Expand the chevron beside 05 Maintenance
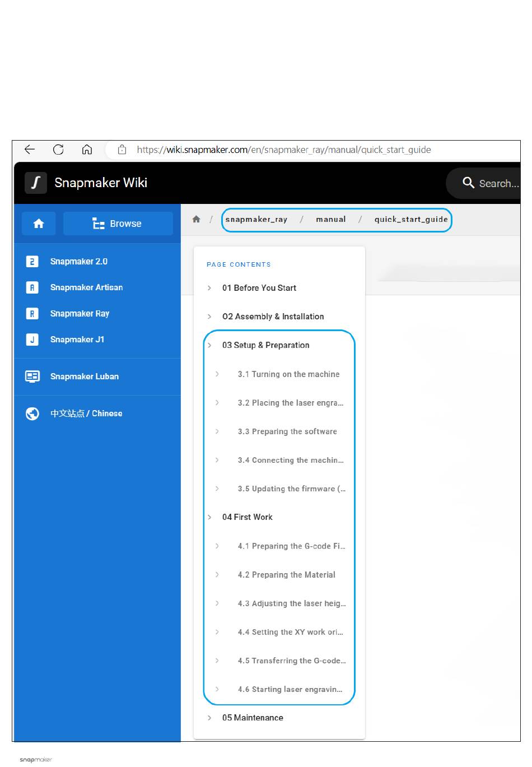This screenshot has height=767, width=532. [x=209, y=718]
